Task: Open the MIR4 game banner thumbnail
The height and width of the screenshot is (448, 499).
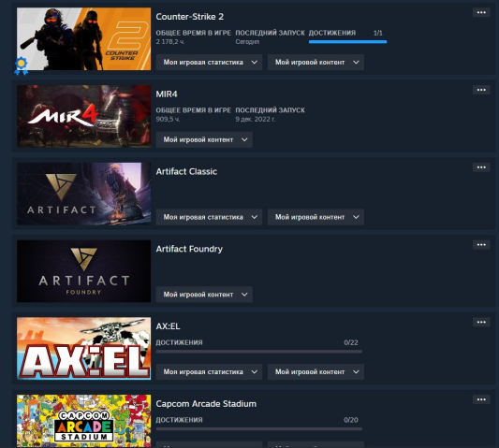Action: pyautogui.click(x=83, y=116)
